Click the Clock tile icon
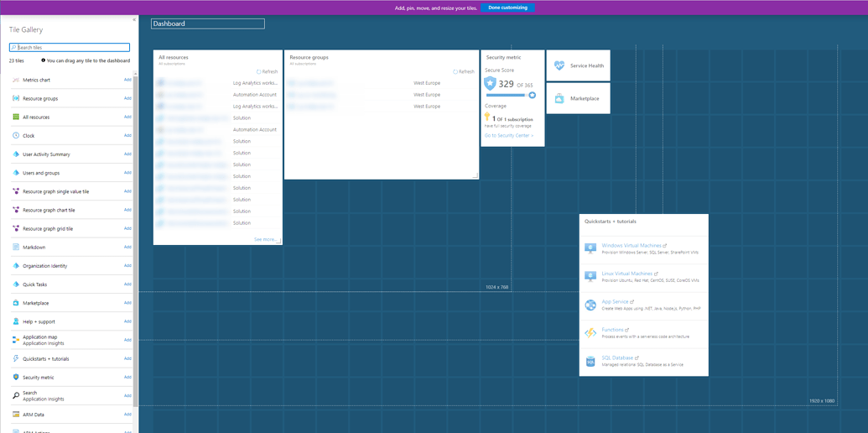Screen dimensions: 868x433 point(15,136)
